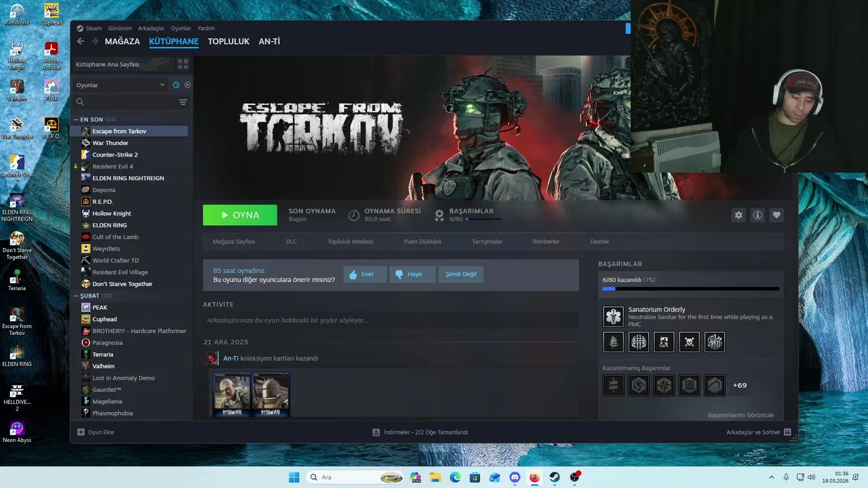Viewport: 868px width, 488px height.
Task: Click the globe grid achievement icon
Action: pos(638,342)
